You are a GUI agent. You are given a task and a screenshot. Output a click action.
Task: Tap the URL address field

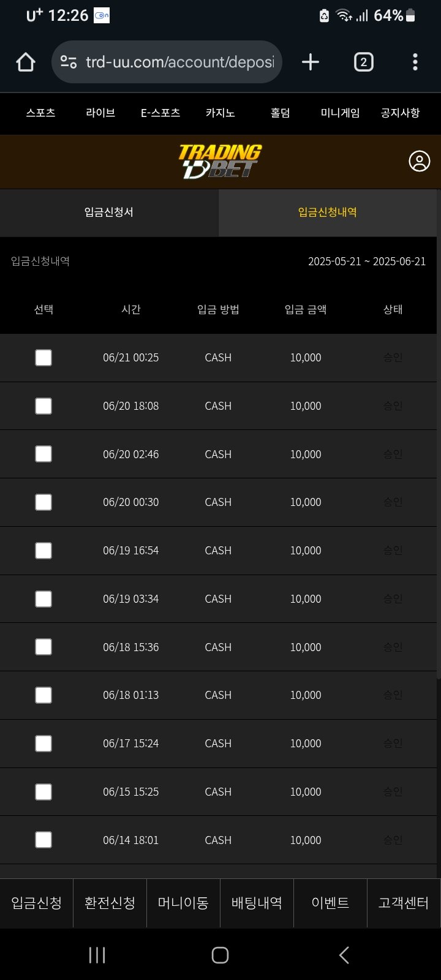pyautogui.click(x=180, y=62)
